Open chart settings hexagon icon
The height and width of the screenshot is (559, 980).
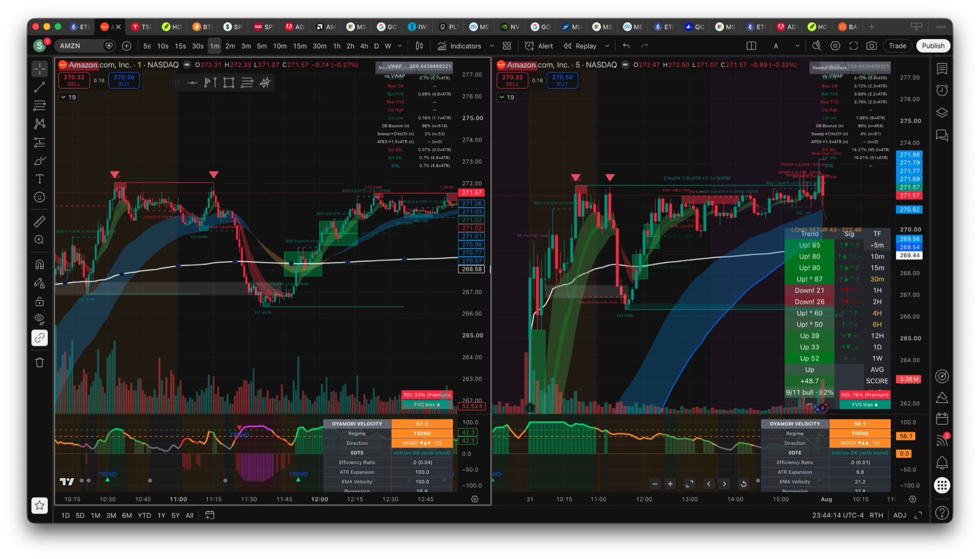pos(835,46)
